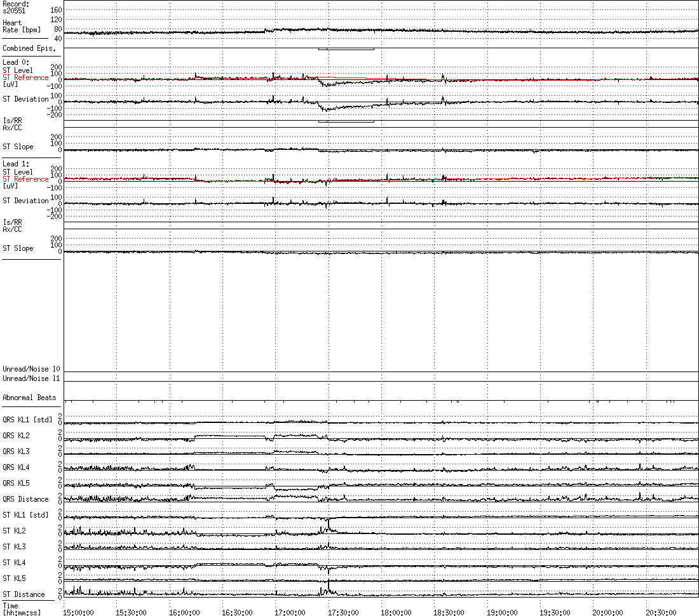Click the ST Distance row label
Screen dimensions: 699x616
(24, 594)
